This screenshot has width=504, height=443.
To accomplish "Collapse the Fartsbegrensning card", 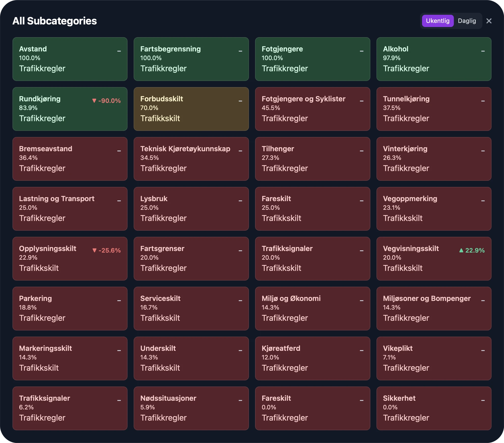I will tap(240, 51).
